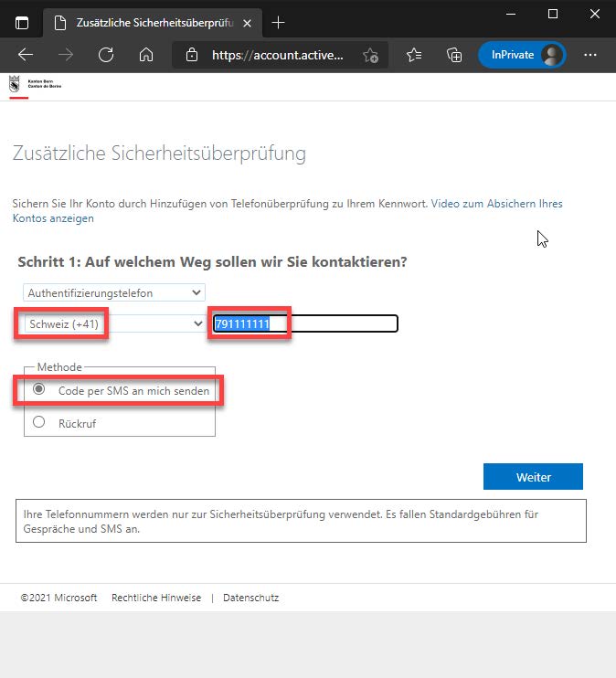Open Video zum Absichern Ihres Kontos link
This screenshot has height=678, width=616.
(496, 203)
